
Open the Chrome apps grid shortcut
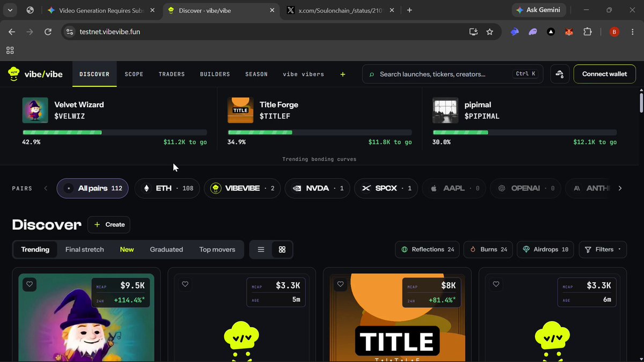(x=10, y=50)
